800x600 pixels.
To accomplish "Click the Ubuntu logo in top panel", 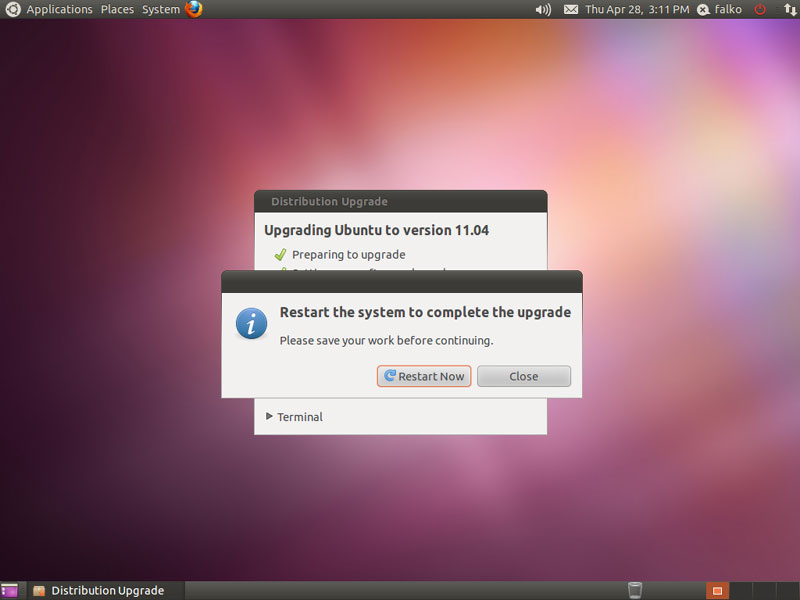I will point(12,9).
